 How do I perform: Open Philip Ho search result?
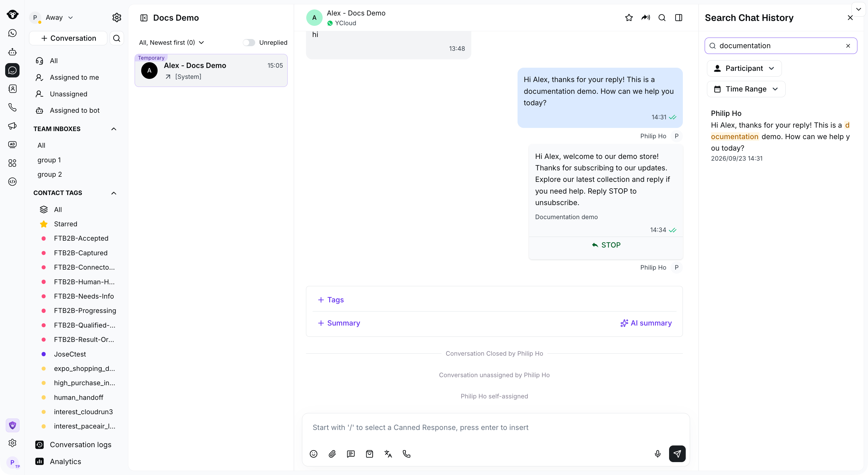tap(781, 135)
